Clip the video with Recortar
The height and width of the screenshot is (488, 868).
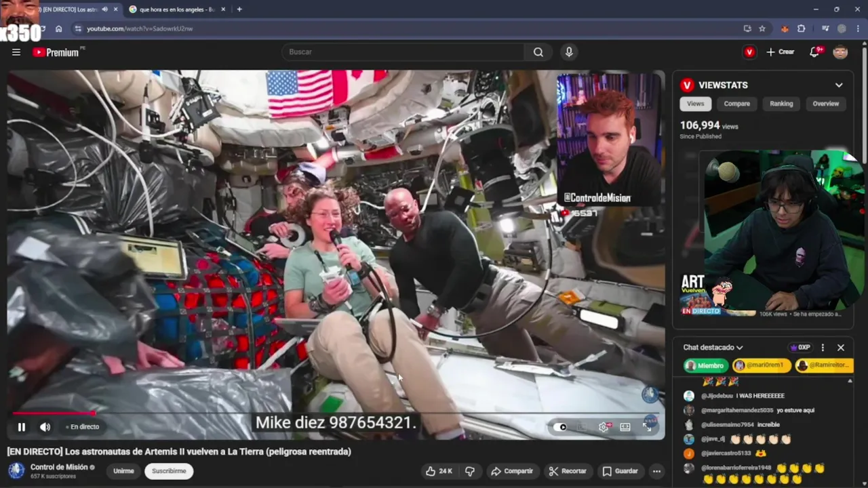click(x=568, y=471)
